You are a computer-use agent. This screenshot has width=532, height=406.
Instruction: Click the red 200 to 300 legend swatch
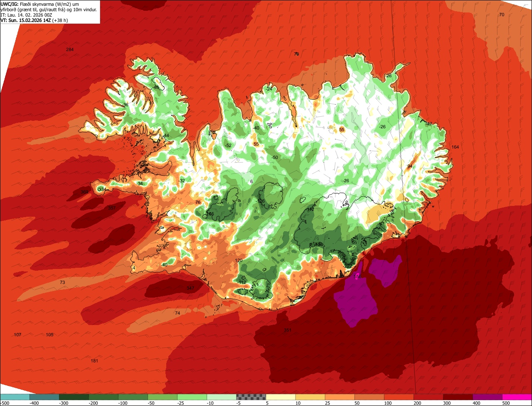[x=428, y=397]
